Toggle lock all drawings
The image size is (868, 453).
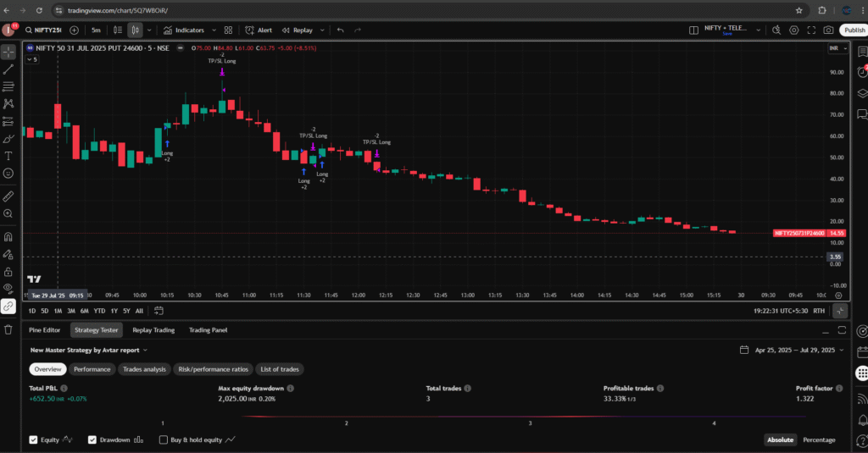[8, 272]
